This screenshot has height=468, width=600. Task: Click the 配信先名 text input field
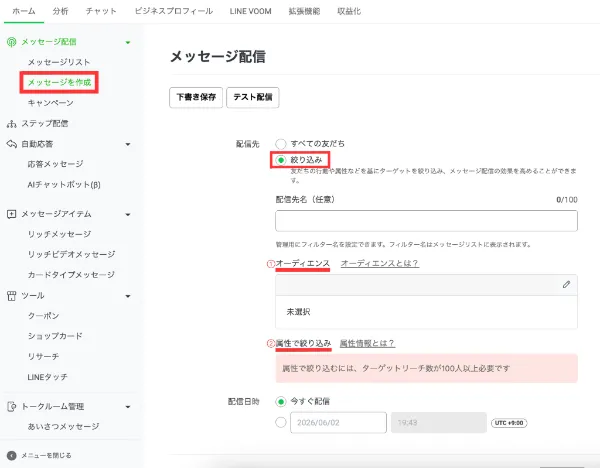pyautogui.click(x=426, y=221)
